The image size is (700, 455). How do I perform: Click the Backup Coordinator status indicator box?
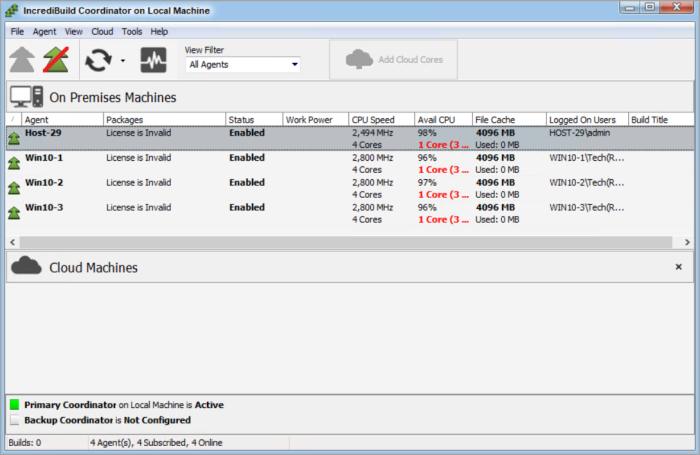pos(15,420)
